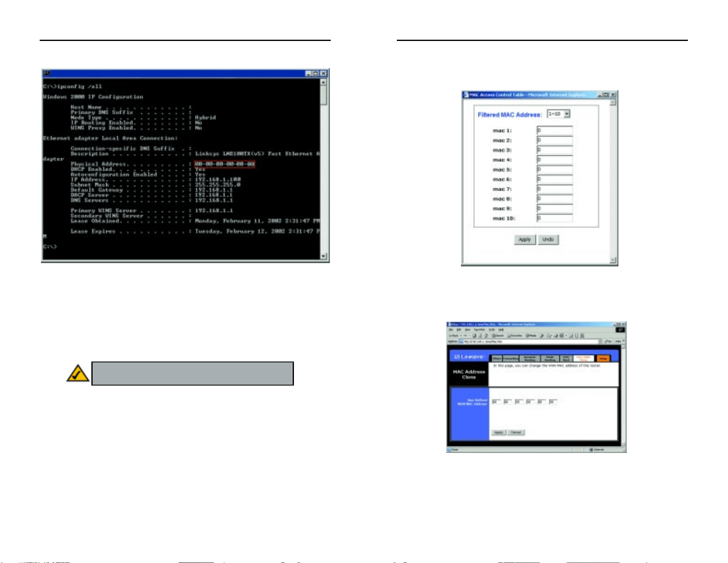
Task: Select the MAC Address Clone tab
Action: 584,359
